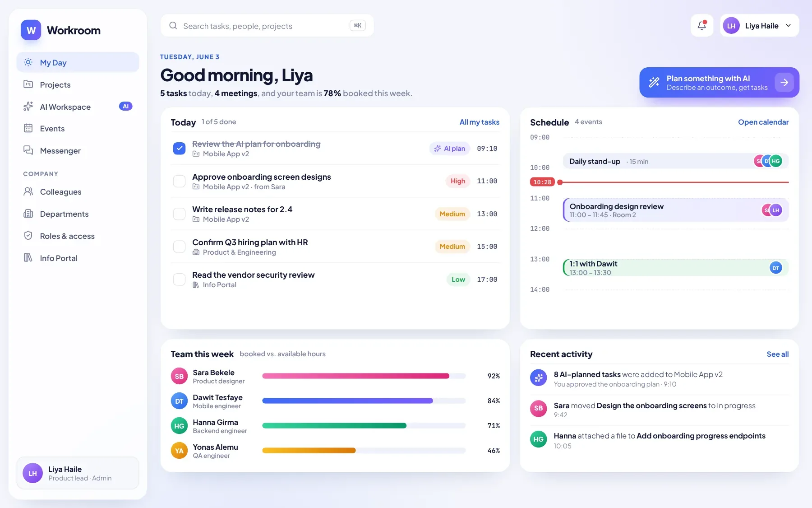Click the SB avatar in Recent activity
The width and height of the screenshot is (812, 508).
click(538, 408)
